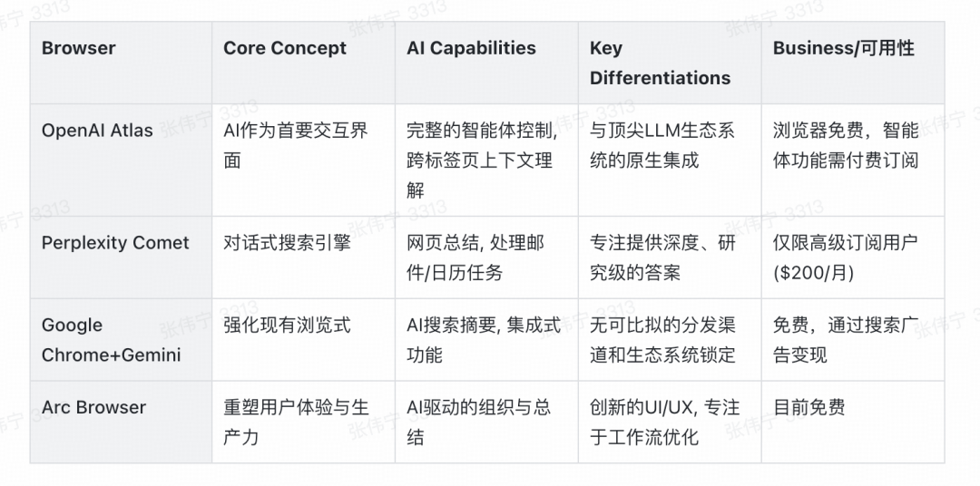Select the Arc Browser row label
The image size is (980, 486).
point(93,408)
